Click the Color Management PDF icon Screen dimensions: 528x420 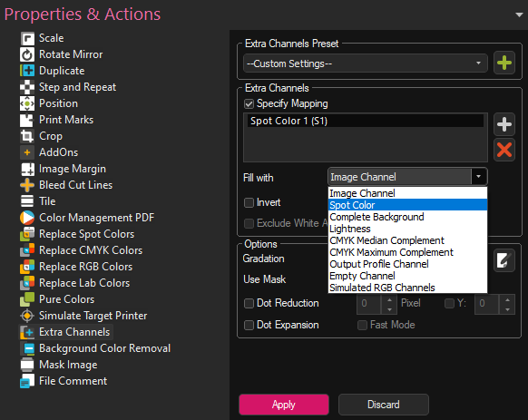[x=27, y=218]
